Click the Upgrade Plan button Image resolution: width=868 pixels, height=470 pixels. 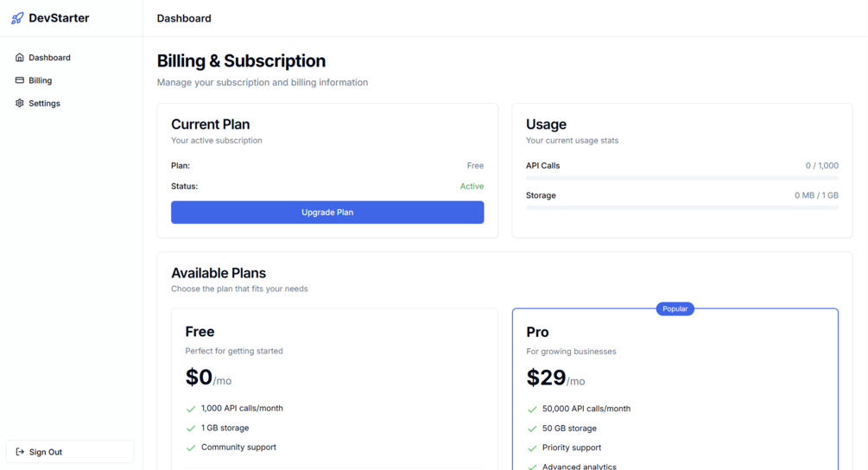(x=327, y=212)
